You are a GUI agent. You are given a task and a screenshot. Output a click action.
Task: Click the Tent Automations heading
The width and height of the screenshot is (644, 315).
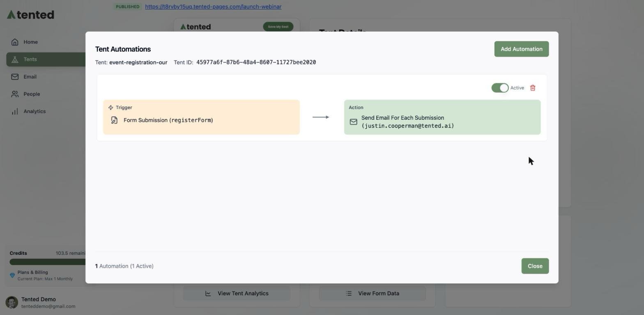pos(123,49)
